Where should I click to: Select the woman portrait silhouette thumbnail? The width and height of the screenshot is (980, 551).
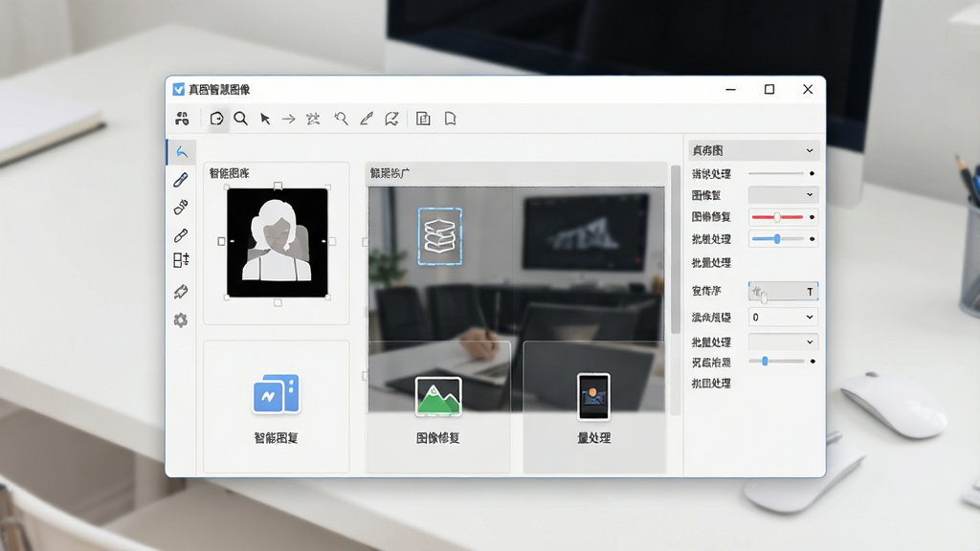coord(277,242)
